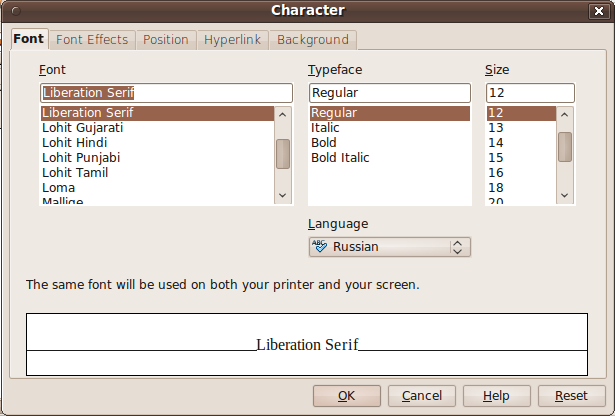The height and width of the screenshot is (416, 615).
Task: Click the Cancel button
Action: [x=422, y=396]
